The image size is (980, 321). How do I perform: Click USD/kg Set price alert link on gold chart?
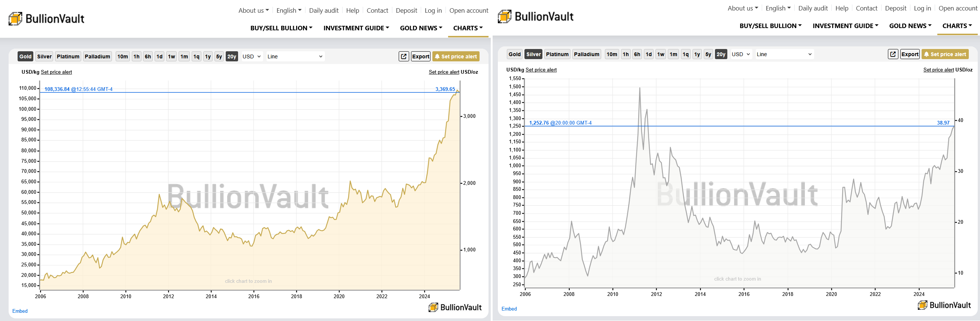coord(56,72)
